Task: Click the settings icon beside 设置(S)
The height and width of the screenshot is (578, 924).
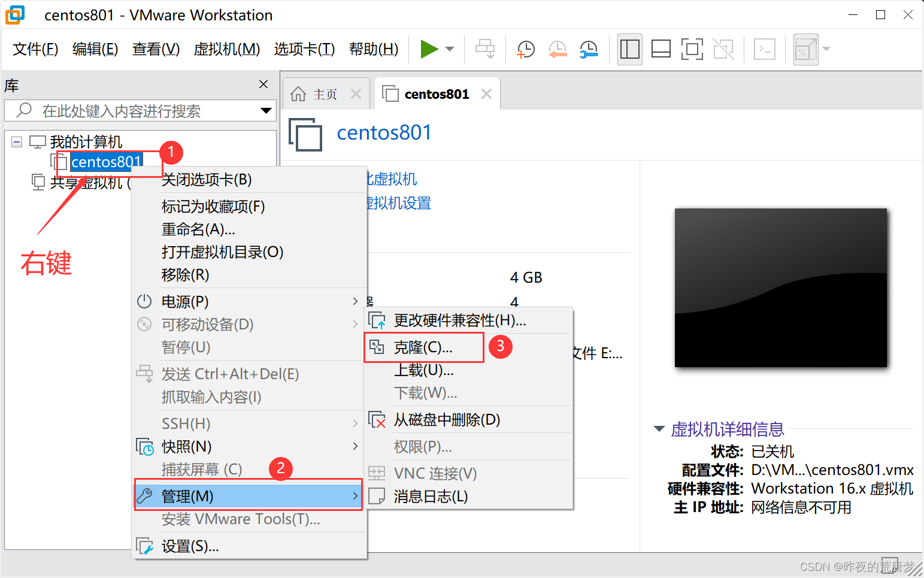Action: point(145,546)
